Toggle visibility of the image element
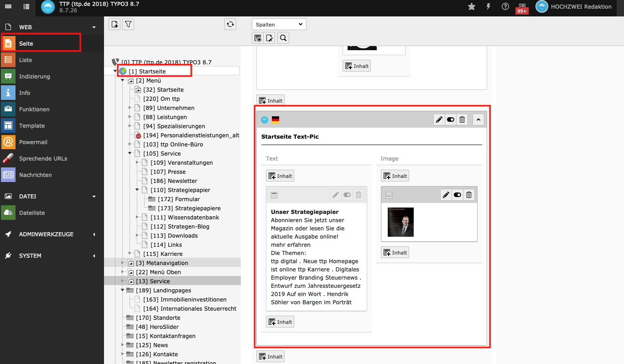This screenshot has height=364, width=624. (x=457, y=195)
